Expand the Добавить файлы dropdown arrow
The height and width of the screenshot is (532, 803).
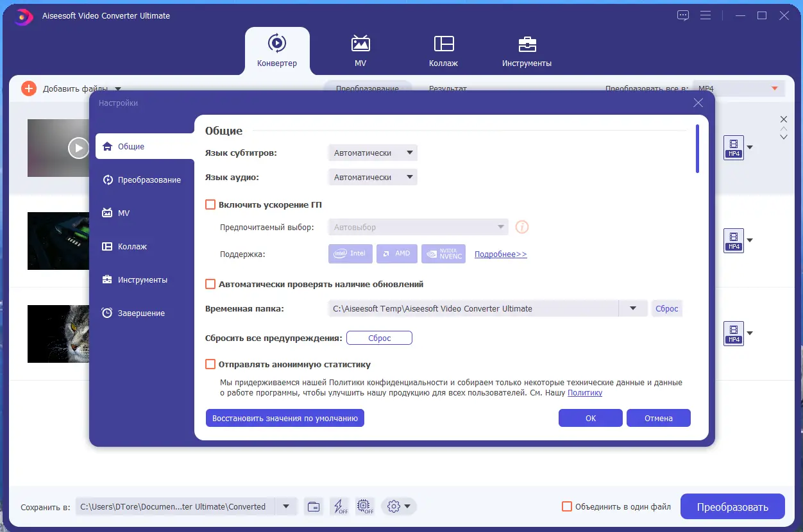[x=118, y=89]
